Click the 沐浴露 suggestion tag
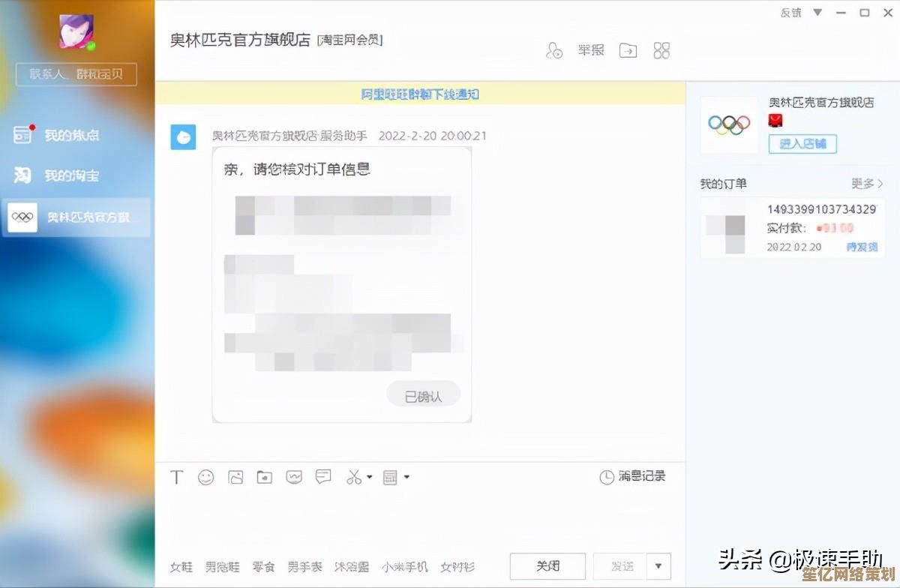The width and height of the screenshot is (900, 588). coord(352,567)
